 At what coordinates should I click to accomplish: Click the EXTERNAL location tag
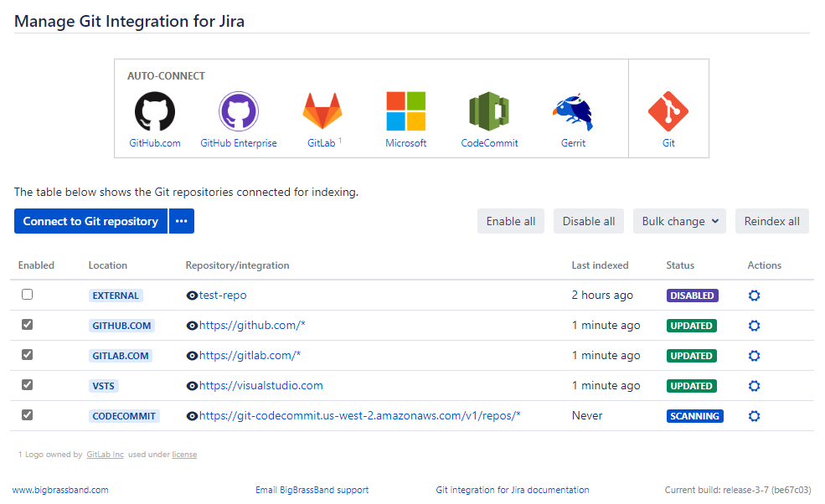coord(116,296)
